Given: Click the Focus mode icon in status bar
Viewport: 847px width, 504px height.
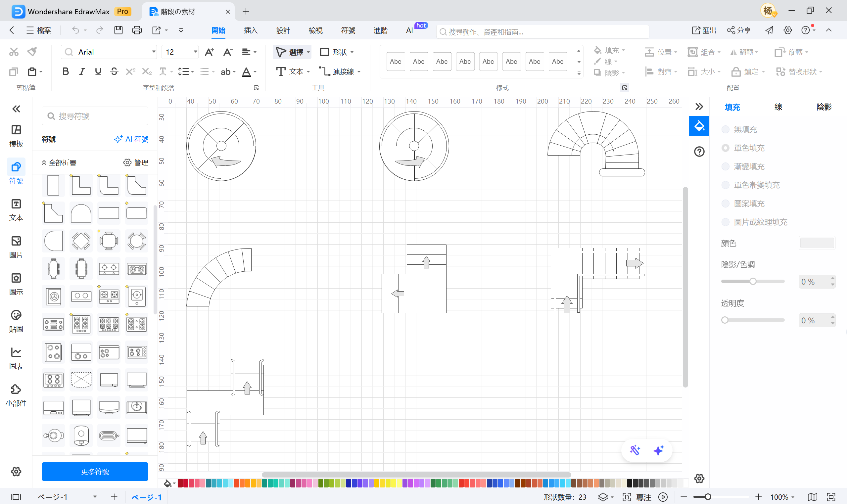Looking at the screenshot, I should point(626,497).
